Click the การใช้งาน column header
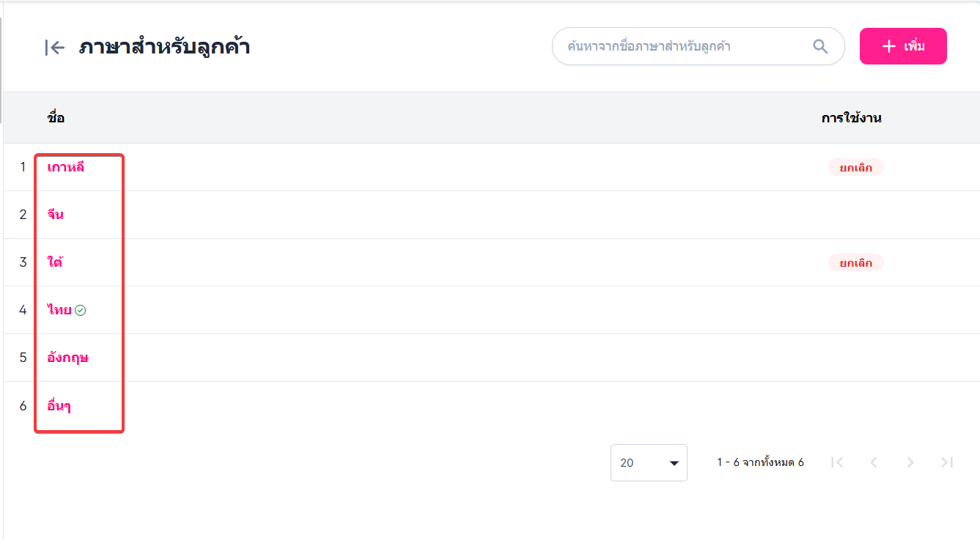 [851, 118]
